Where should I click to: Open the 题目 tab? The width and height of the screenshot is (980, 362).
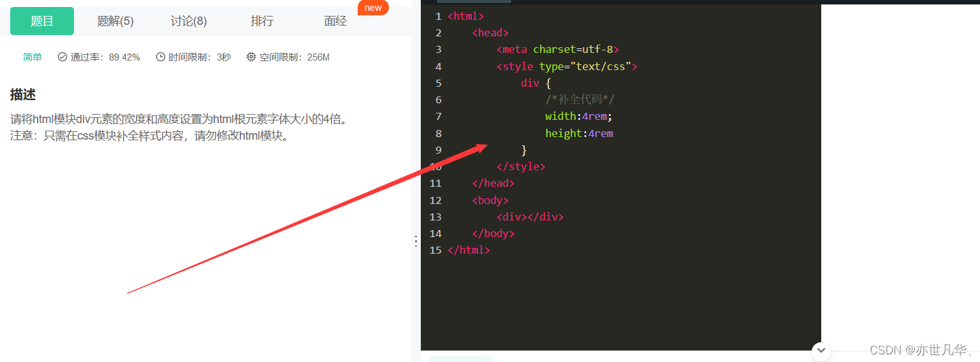[42, 21]
